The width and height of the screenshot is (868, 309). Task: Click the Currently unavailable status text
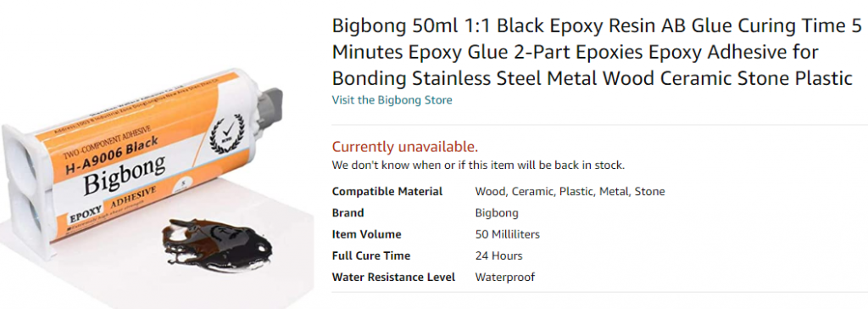(x=404, y=147)
